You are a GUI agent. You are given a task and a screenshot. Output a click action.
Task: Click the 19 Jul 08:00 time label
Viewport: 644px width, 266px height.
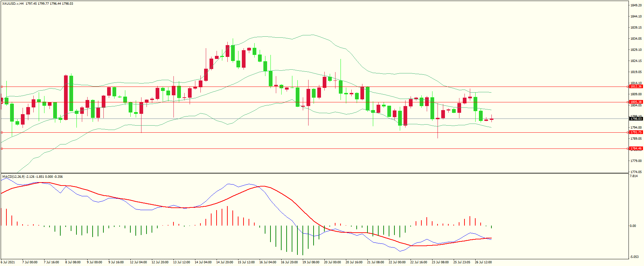coord(311,262)
